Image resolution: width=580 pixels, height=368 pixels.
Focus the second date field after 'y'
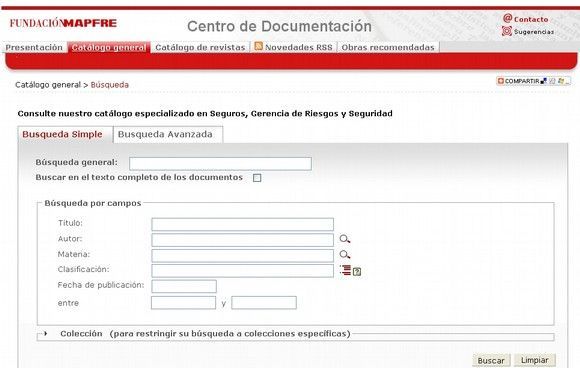pyautogui.click(x=264, y=303)
